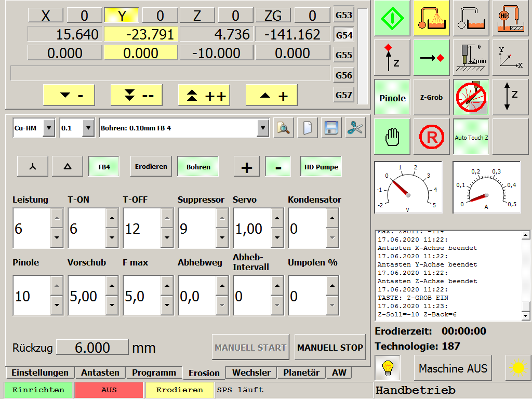Click the HD high-pressure pump icon
Screen dimensions: 532x399
tap(511, 18)
